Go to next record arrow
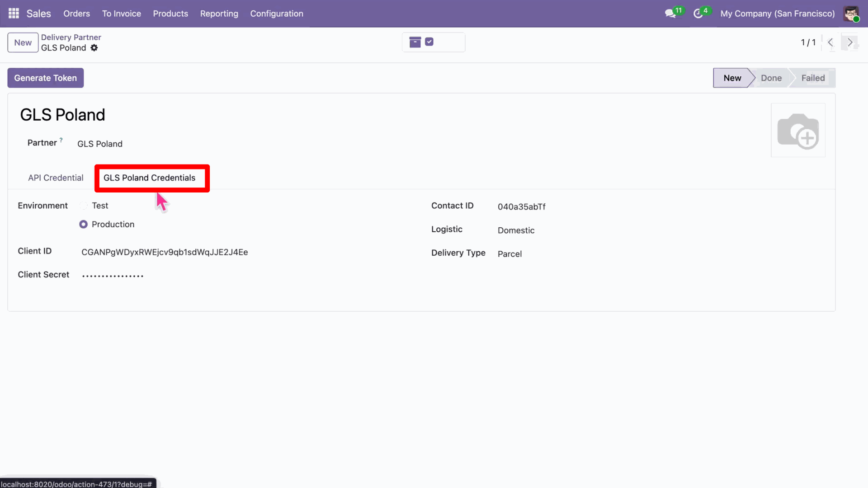Image resolution: width=868 pixels, height=488 pixels. (x=850, y=42)
